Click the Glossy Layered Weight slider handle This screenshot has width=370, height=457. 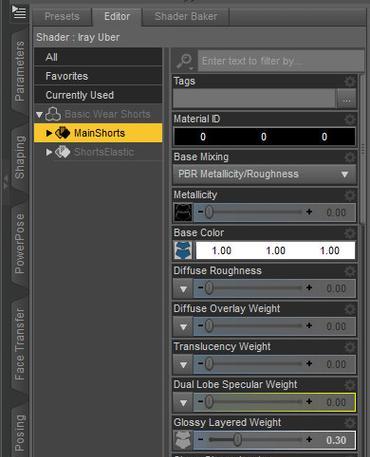237,440
